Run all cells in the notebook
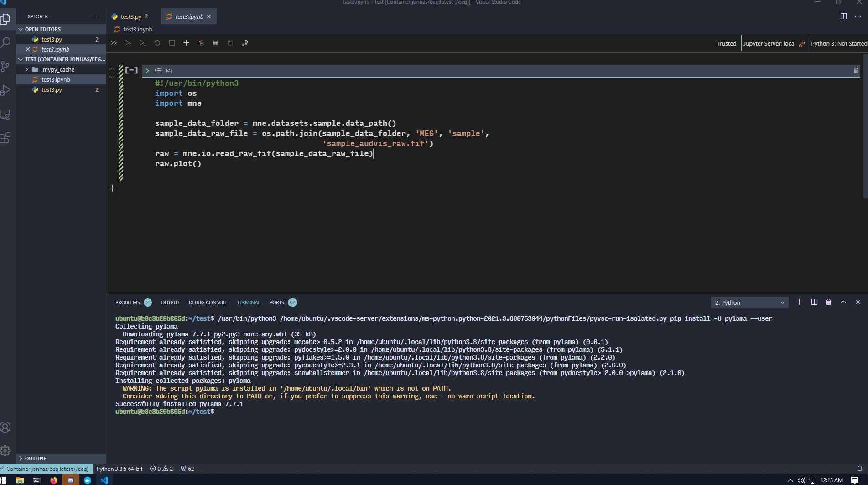 [x=114, y=43]
